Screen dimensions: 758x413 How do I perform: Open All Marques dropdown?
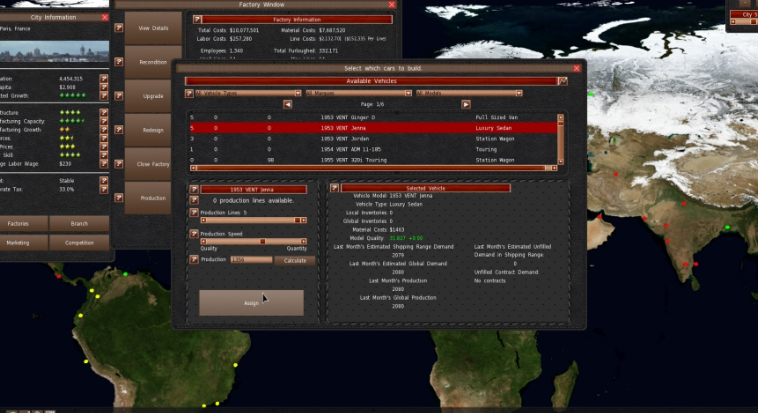point(358,93)
